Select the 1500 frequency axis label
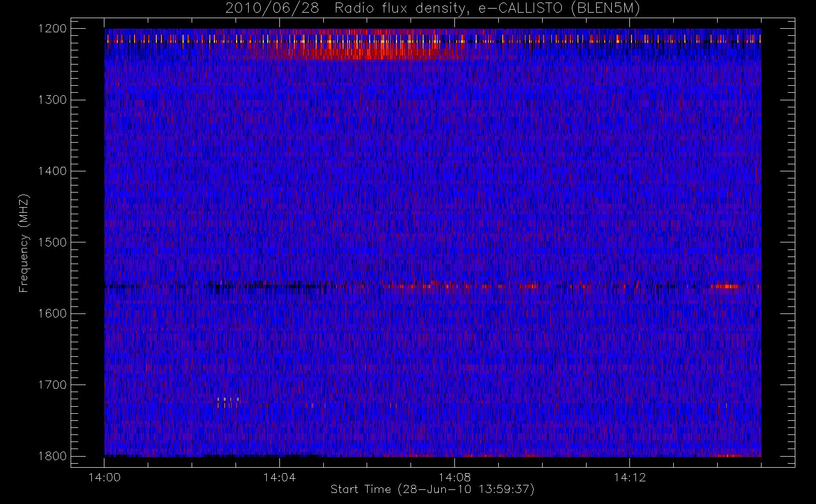The width and height of the screenshot is (816, 504). coord(52,242)
